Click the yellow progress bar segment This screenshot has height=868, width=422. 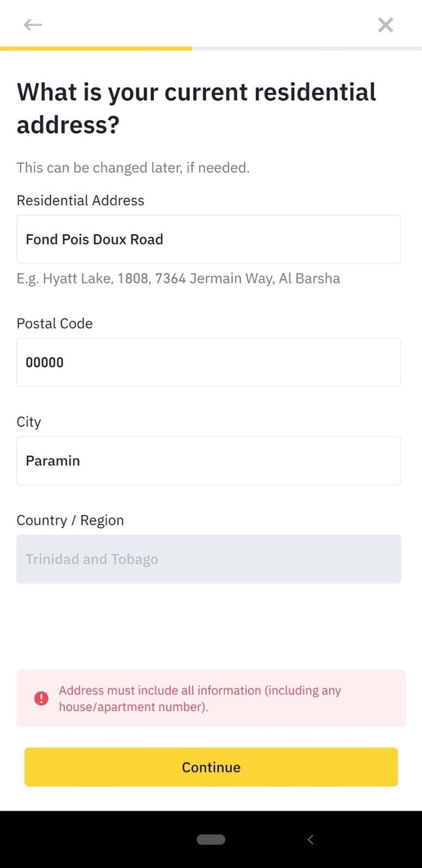pos(96,48)
